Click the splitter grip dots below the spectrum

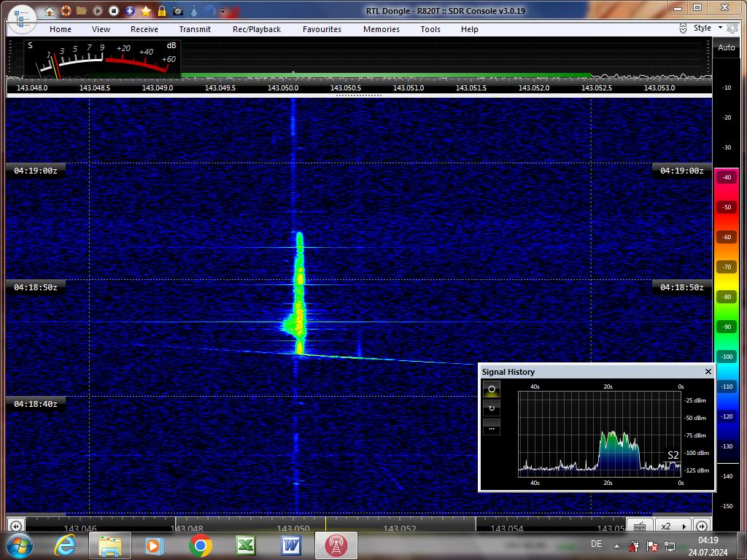point(359,96)
